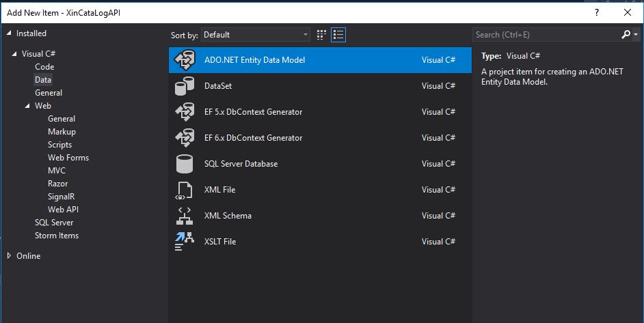Image resolution: width=644 pixels, height=323 pixels.
Task: Open the Sort by Default dropdown
Action: (x=256, y=35)
